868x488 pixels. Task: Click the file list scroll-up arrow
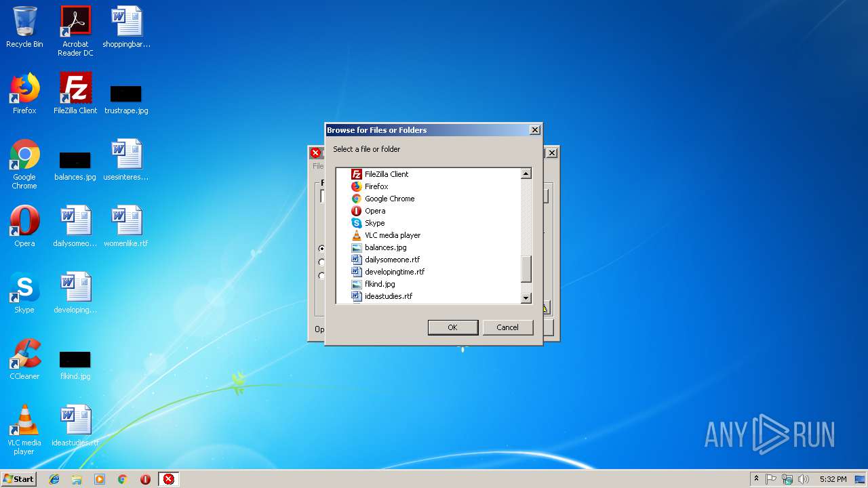pyautogui.click(x=526, y=174)
